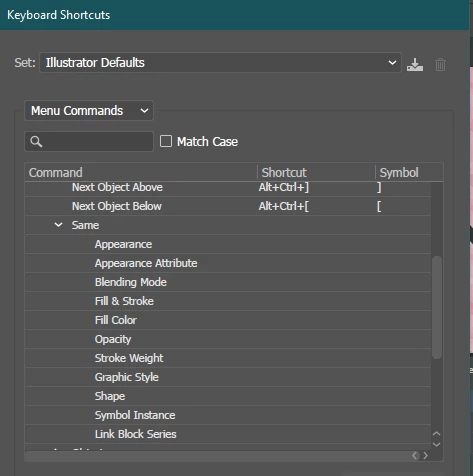Select the Symbol Instance command row
The height and width of the screenshot is (476, 473).
coord(228,415)
